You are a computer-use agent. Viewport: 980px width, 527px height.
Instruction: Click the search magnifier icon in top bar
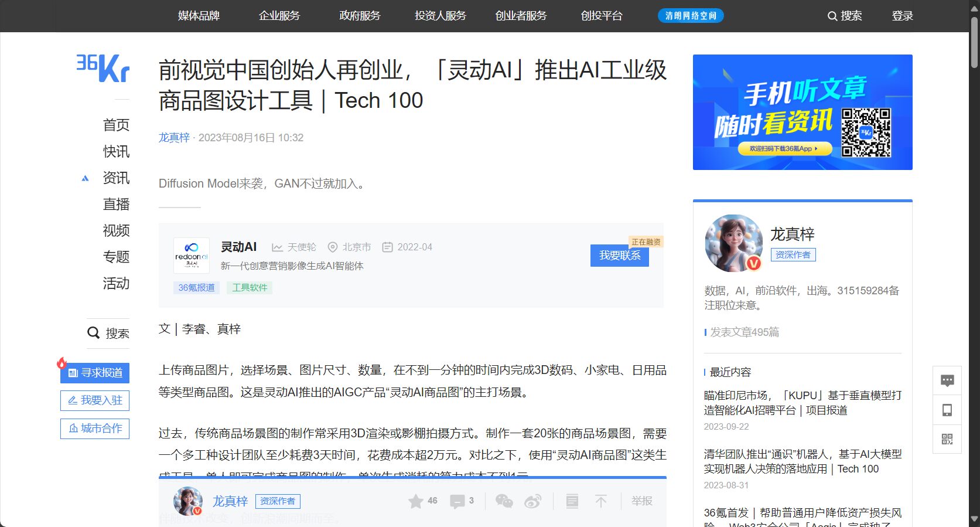coord(832,16)
